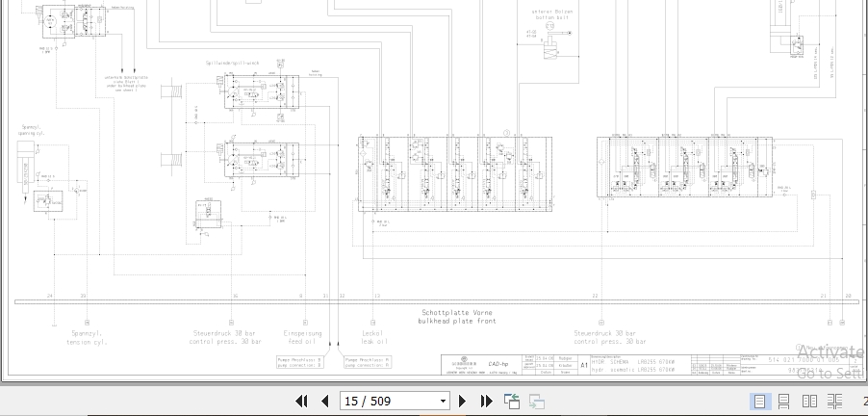The height and width of the screenshot is (416, 868).
Task: Click the Spanncyl. tension cyl. bottom label
Action: click(85, 337)
